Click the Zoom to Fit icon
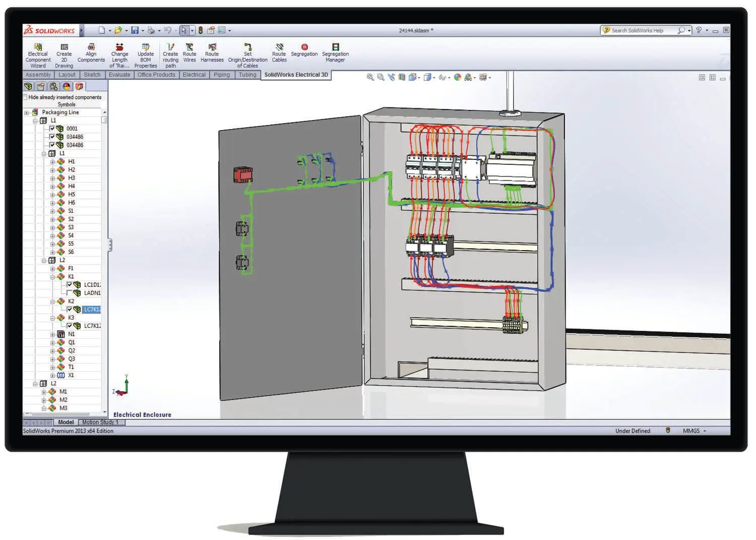756x540 pixels. point(370,77)
